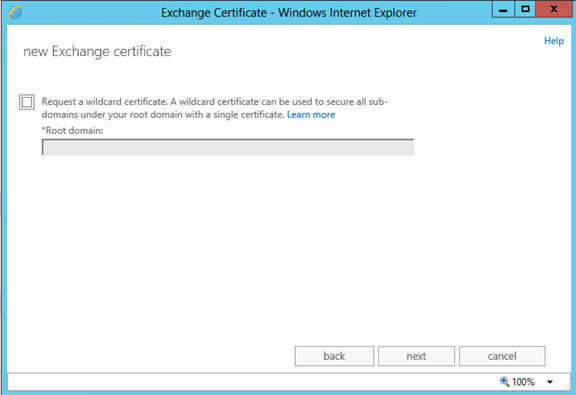Close the Exchange Certificate window
This screenshot has width=576, height=395.
[554, 10]
